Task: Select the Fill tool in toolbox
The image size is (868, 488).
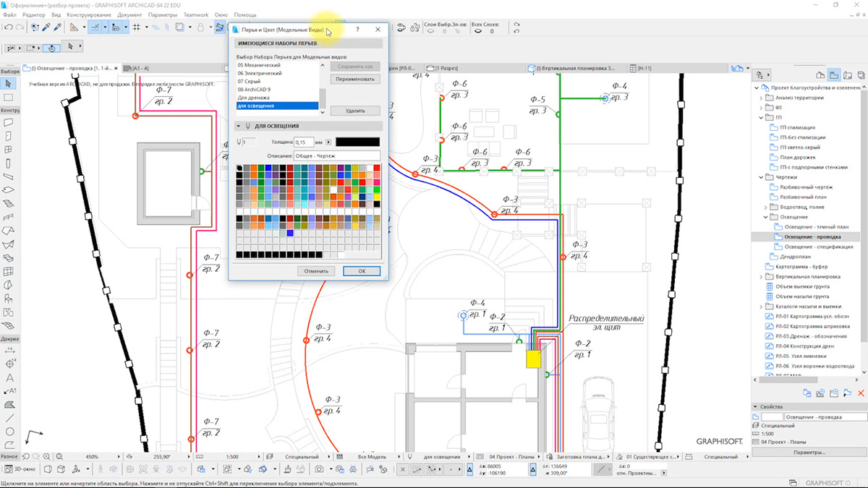Action: (x=9, y=404)
